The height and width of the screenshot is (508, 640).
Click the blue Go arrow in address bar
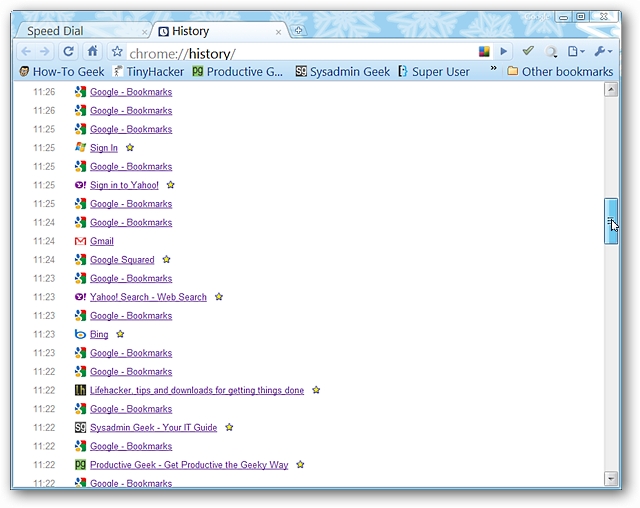[x=504, y=52]
